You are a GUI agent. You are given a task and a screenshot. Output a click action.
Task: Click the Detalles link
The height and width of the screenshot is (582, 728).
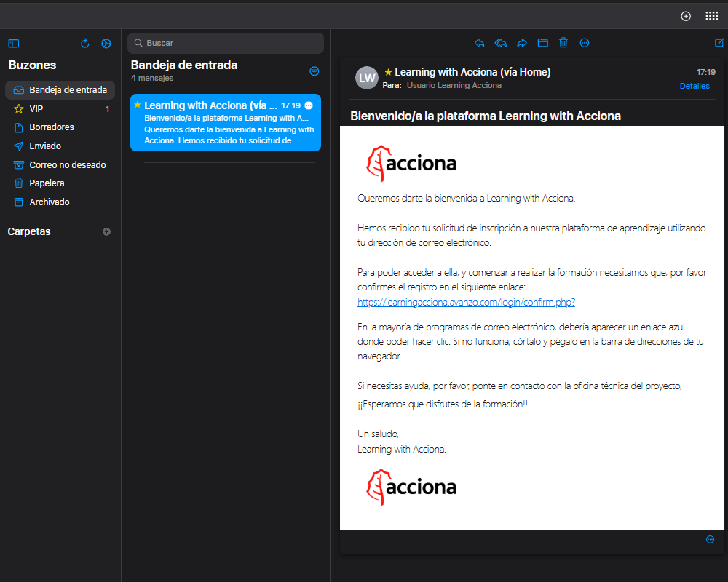point(694,86)
